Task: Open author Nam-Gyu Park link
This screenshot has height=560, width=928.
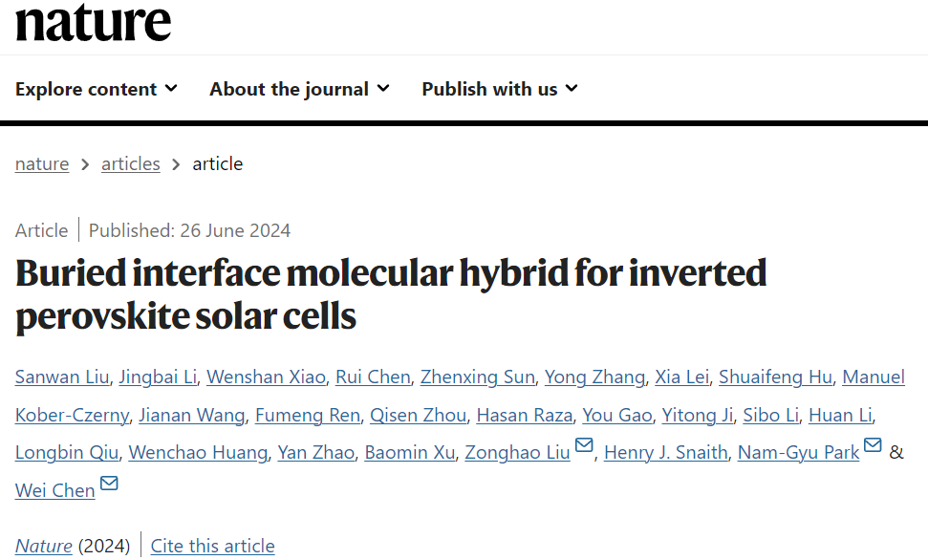Action: coord(798,452)
